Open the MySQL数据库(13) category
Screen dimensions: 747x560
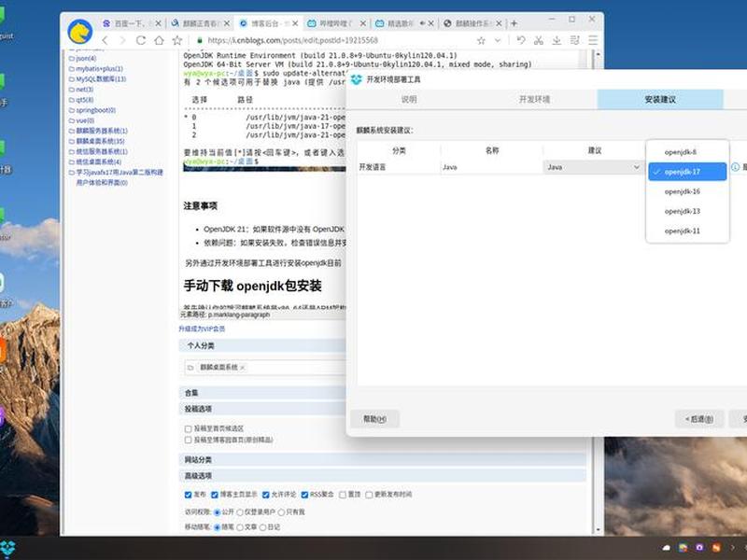101,79
